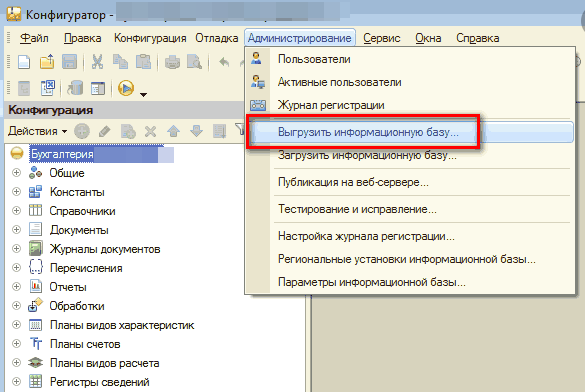The width and height of the screenshot is (585, 392).
Task: Open the Отладка menu
Action: [x=217, y=38]
